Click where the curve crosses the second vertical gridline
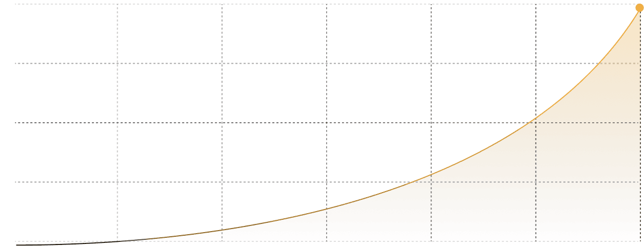 (222, 229)
